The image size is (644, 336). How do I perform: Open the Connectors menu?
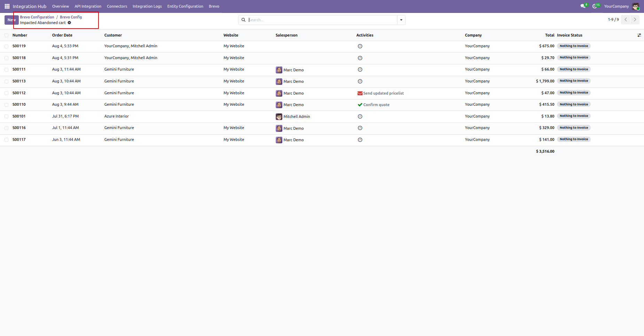(x=117, y=6)
